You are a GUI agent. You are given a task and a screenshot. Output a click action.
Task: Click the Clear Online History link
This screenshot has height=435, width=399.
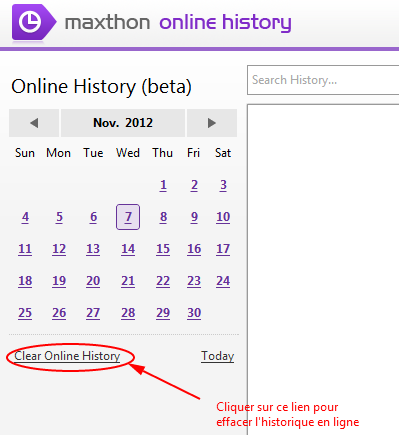coord(67,356)
